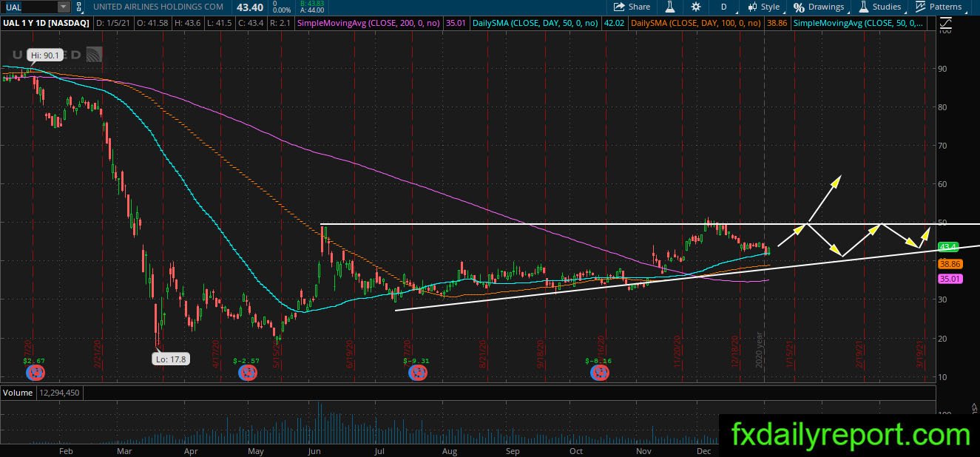Open Edit Studies via the flask icon
Viewport: 980px width, 457px height.
click(670, 7)
